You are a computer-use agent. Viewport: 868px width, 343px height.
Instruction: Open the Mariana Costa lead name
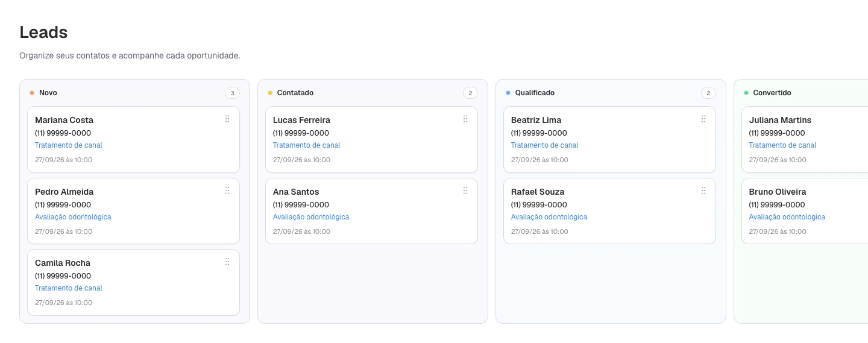64,120
